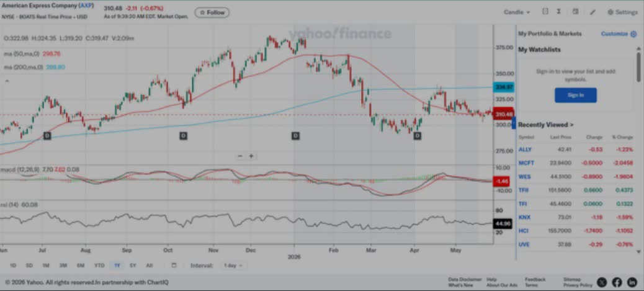This screenshot has height=291, width=644.
Task: Open the ALLY symbol link
Action: click(x=525, y=150)
